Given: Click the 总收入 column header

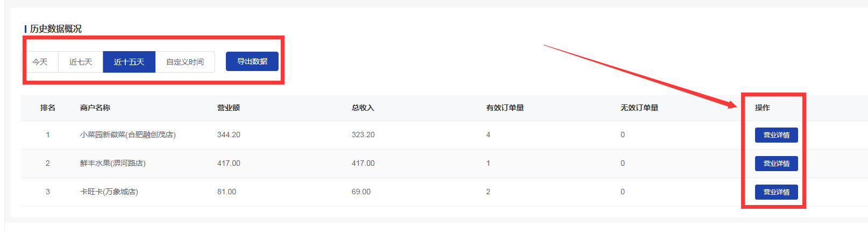Looking at the screenshot, I should (x=363, y=108).
